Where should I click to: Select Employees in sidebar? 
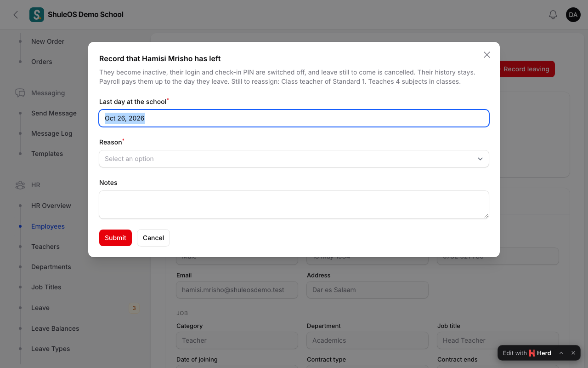pos(48,226)
